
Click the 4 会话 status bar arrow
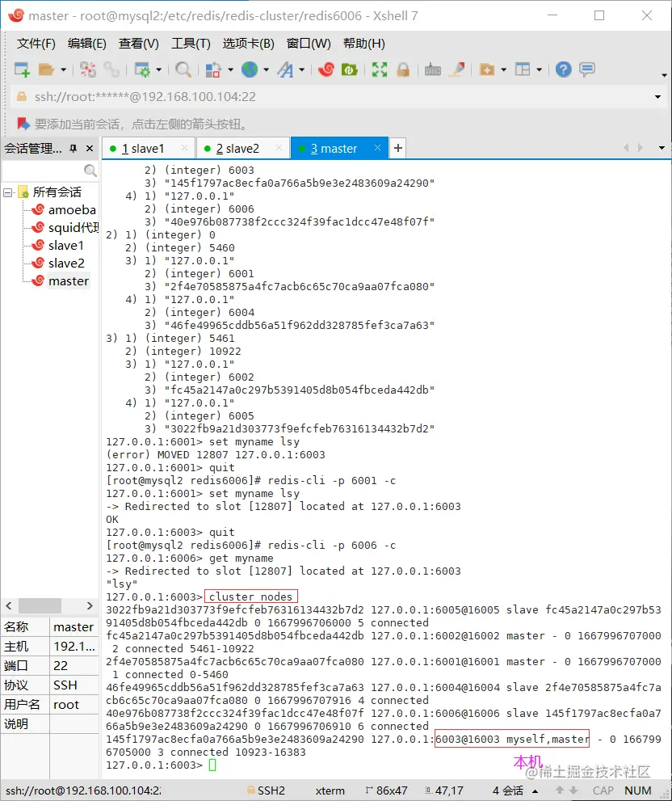[535, 791]
